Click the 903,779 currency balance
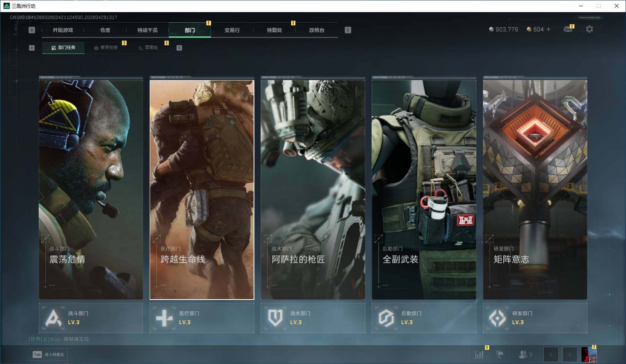The image size is (626, 364). [504, 29]
